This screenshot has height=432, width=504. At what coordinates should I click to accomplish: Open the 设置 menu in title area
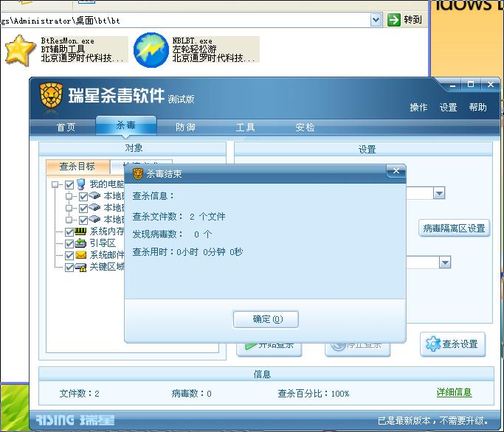point(449,108)
